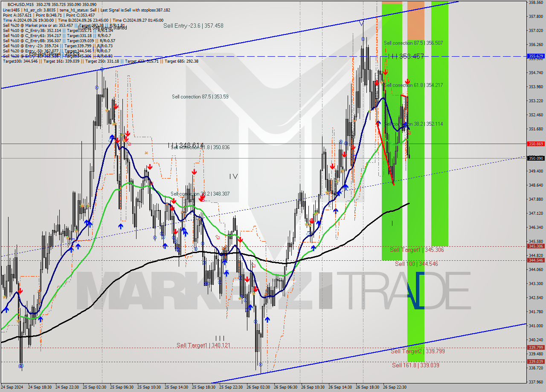
Task: Click the red 339.039 price axis tag
Action: click(536, 362)
